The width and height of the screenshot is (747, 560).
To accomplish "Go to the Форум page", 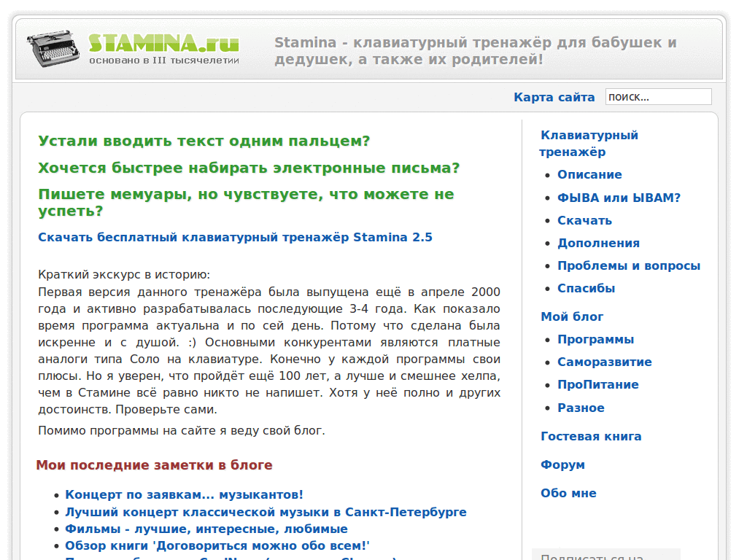I will click(562, 464).
